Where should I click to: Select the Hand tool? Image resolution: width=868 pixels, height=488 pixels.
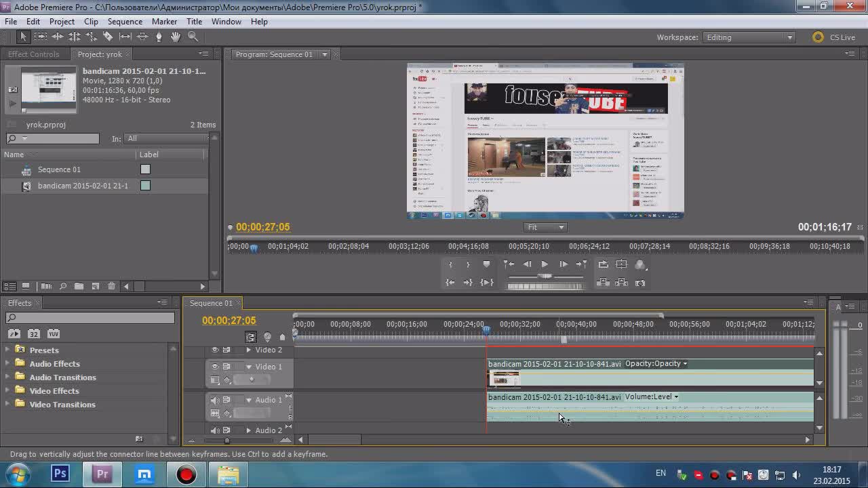[x=176, y=37]
